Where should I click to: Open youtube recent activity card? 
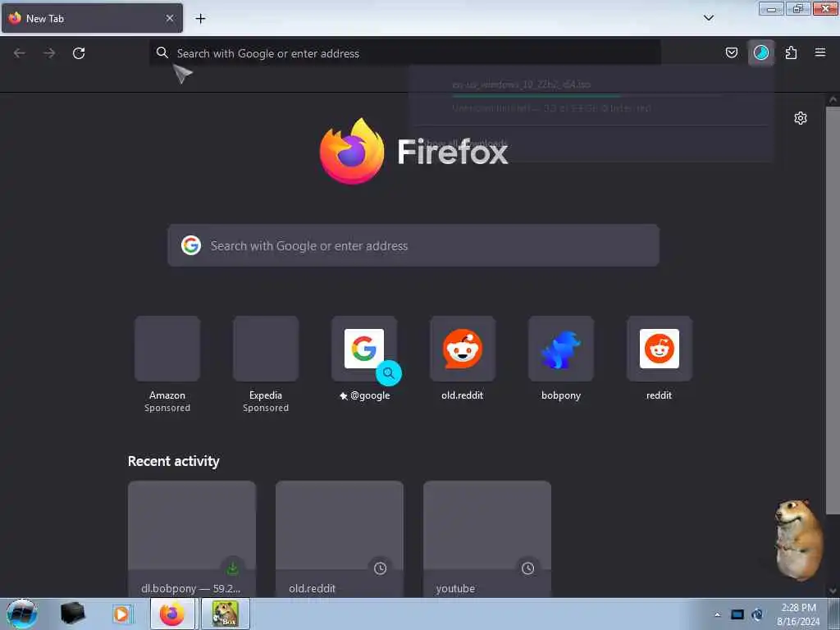[487, 538]
